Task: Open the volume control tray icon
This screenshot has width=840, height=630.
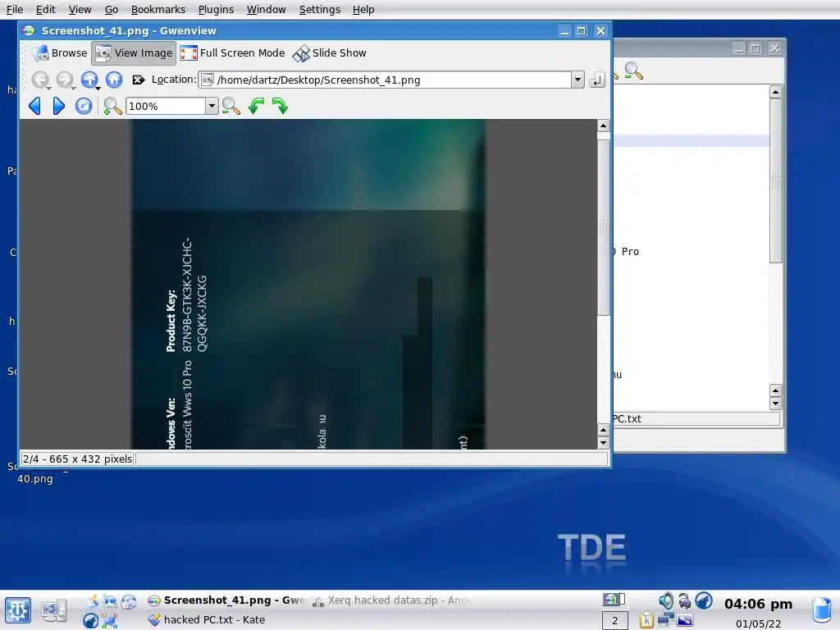Action: click(x=665, y=600)
